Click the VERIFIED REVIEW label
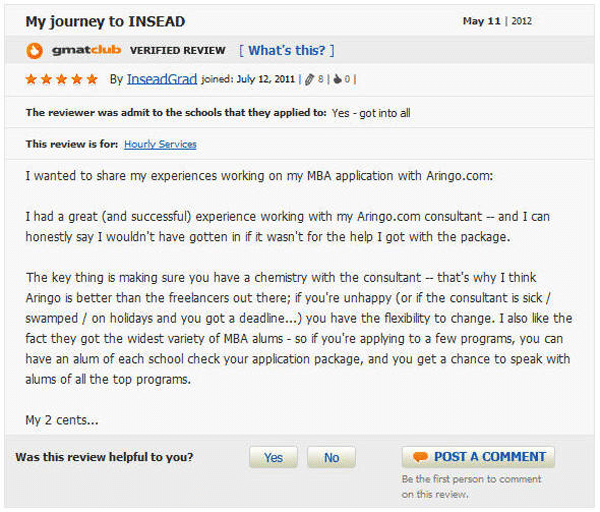This screenshot has height=512, width=600. pyautogui.click(x=177, y=50)
